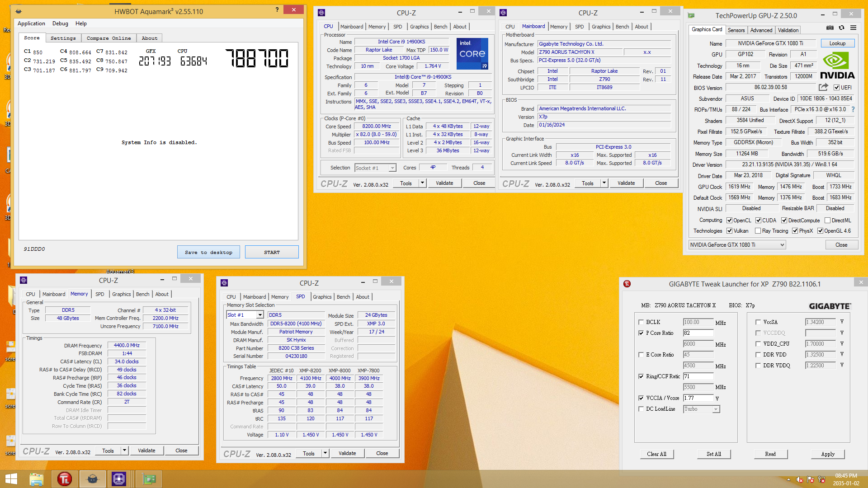The height and width of the screenshot is (488, 868).
Task: Click the GPU-Z refresh icon
Action: [x=842, y=28]
